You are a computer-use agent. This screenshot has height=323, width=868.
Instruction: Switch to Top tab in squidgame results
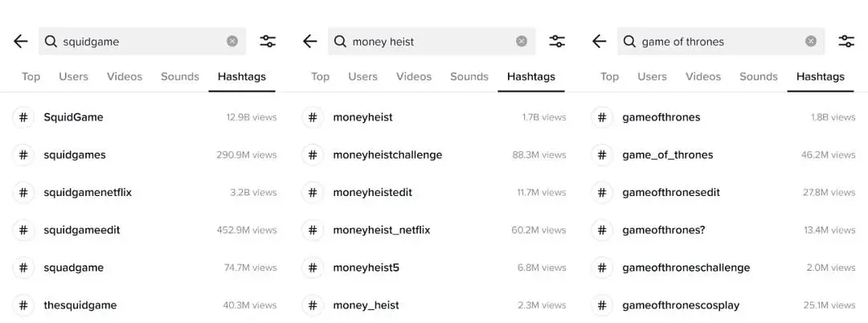pos(31,77)
